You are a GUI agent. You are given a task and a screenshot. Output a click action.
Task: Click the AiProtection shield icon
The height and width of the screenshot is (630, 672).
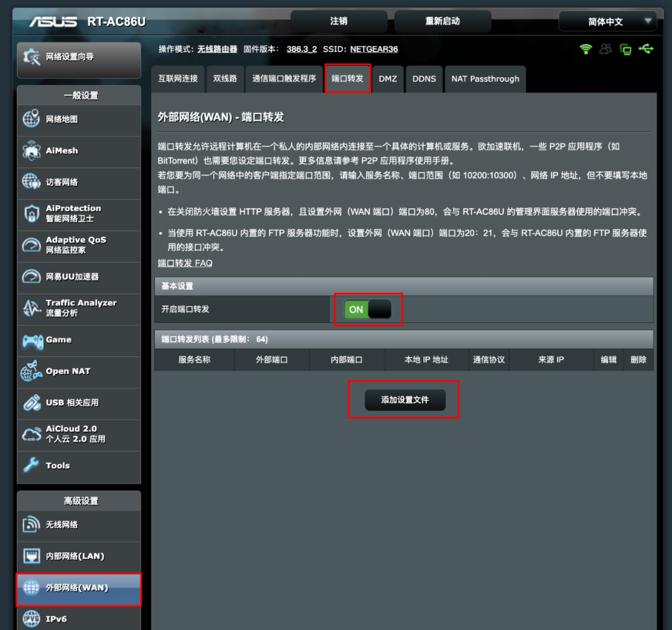(x=31, y=213)
